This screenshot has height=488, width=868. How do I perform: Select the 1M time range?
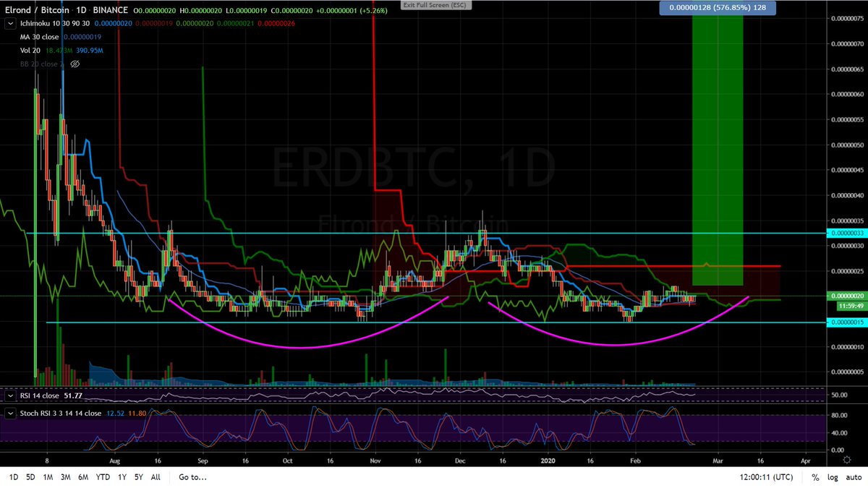(x=48, y=477)
